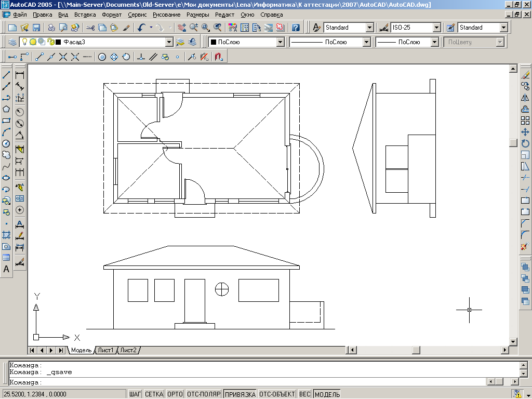Toggle СЕТКА grid display
This screenshot has height=399, width=532.
[x=154, y=394]
